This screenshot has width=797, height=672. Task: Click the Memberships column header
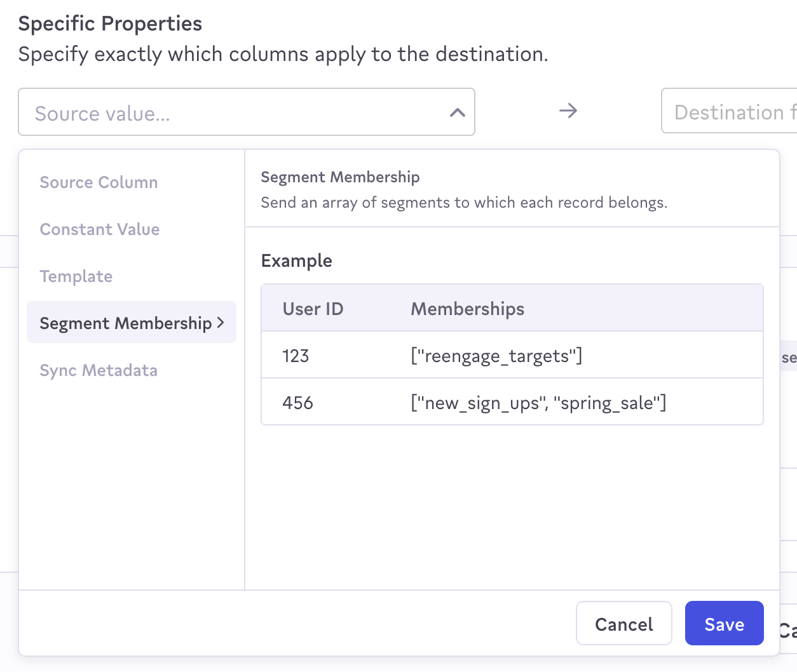point(468,309)
